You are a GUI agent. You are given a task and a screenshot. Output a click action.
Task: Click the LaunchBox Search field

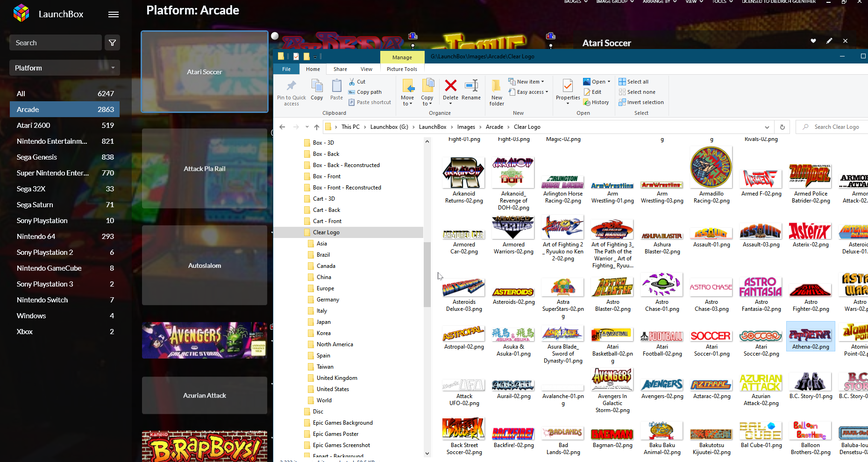click(56, 43)
